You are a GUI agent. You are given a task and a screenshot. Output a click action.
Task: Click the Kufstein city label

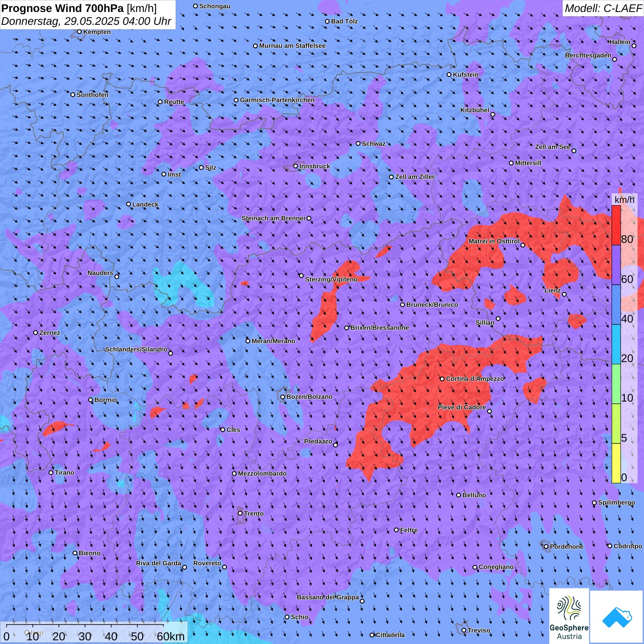(466, 75)
